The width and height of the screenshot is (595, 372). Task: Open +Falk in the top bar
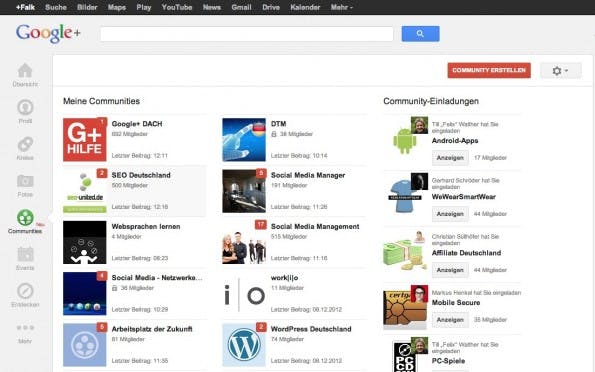coord(25,7)
